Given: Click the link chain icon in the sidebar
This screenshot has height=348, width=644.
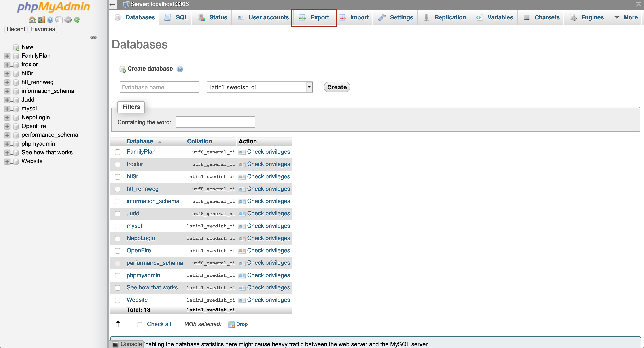Looking at the screenshot, I should click(93, 38).
